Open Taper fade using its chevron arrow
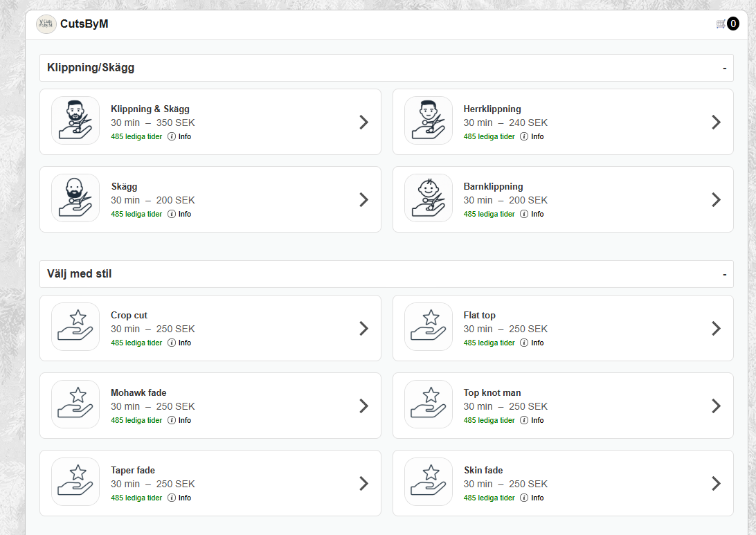This screenshot has height=535, width=756. (364, 483)
